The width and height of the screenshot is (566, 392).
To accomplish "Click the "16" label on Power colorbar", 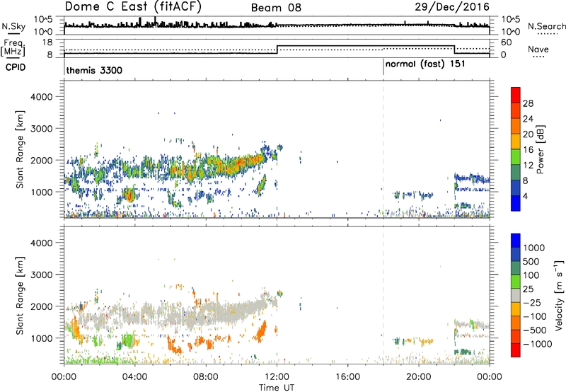I will tap(528, 150).
